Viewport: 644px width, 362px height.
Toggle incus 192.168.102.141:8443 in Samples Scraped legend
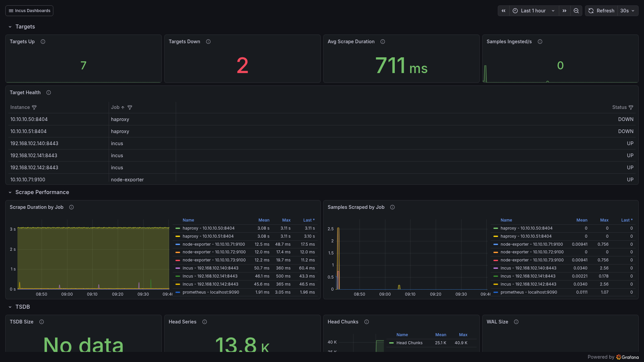pos(528,276)
